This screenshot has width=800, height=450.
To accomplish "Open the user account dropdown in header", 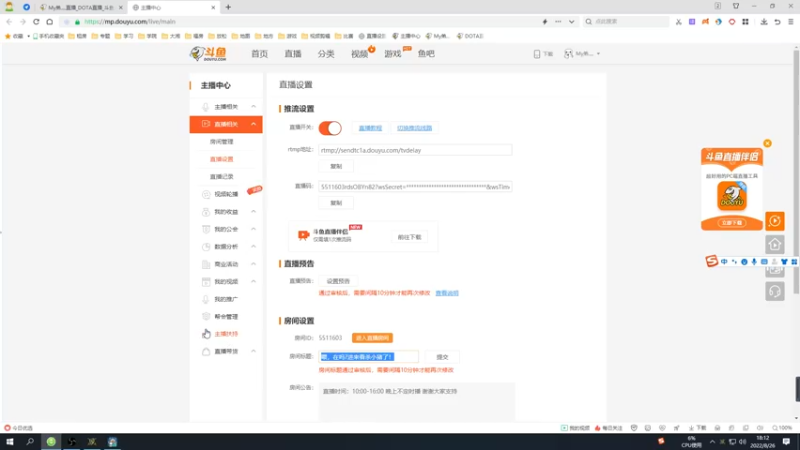I will pyautogui.click(x=582, y=54).
